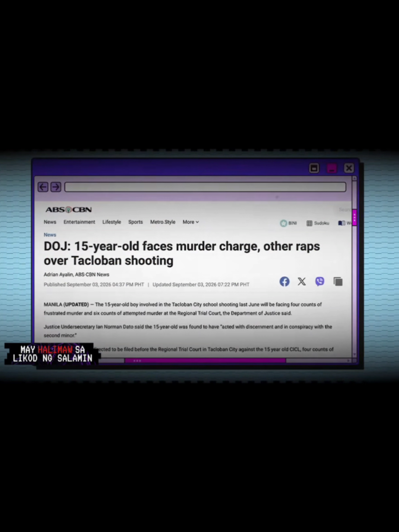The height and width of the screenshot is (532, 399).
Task: Click the paragraph mentioning Justice Undersecretary Dato
Action: click(188, 331)
